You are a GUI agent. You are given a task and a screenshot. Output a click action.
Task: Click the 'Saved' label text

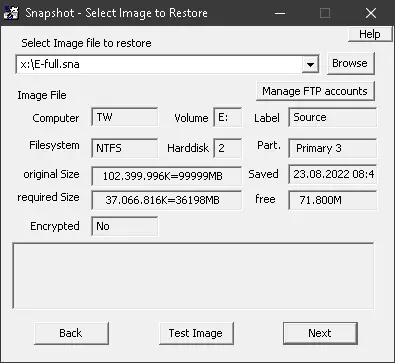(x=263, y=174)
